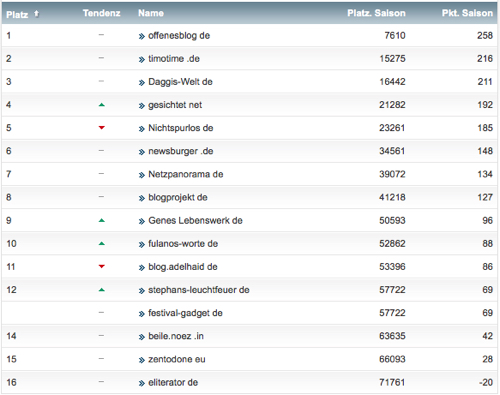Click the neutral dash for timotime .de

coord(101,58)
